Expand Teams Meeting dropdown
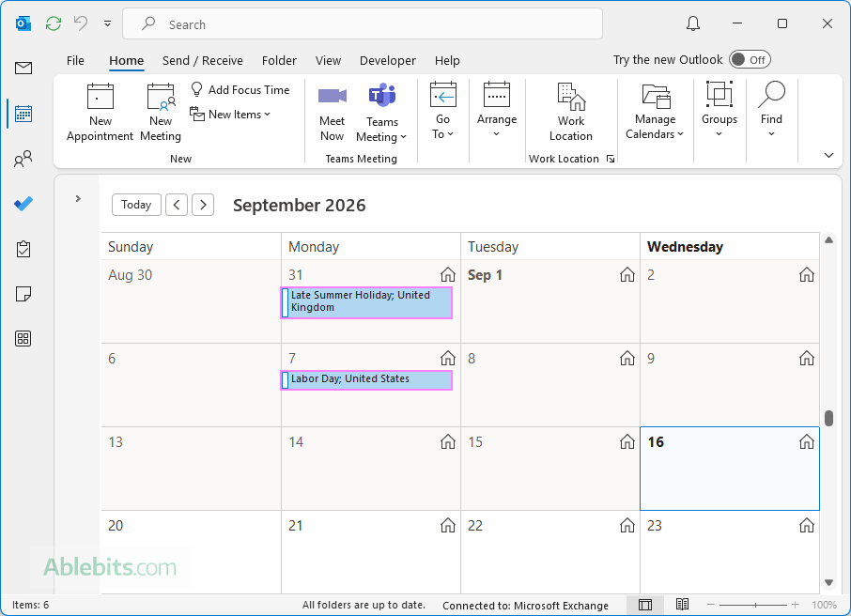 [x=381, y=113]
